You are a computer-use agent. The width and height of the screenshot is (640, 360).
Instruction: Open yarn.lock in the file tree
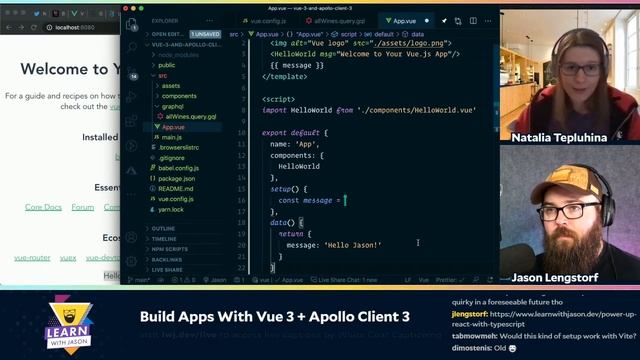coord(167,209)
